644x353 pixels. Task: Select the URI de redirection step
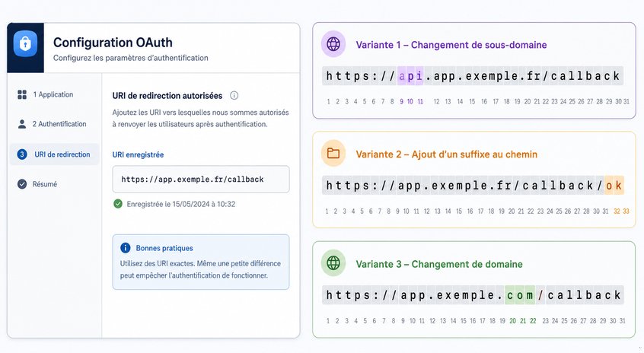(54, 154)
